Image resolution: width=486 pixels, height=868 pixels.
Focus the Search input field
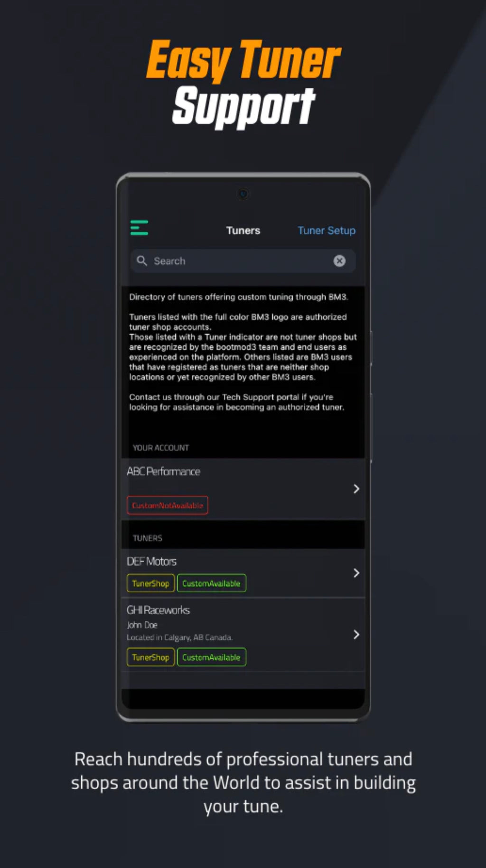point(237,261)
